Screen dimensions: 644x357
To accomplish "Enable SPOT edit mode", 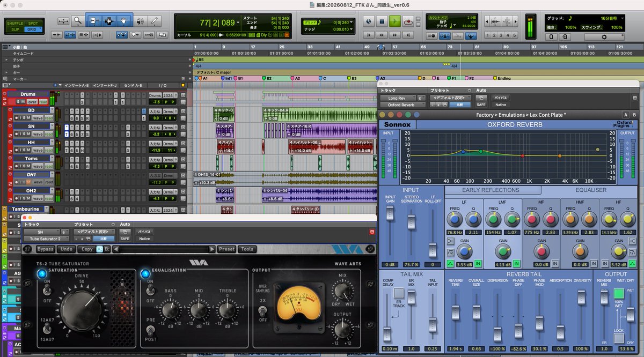I will 33,23.
